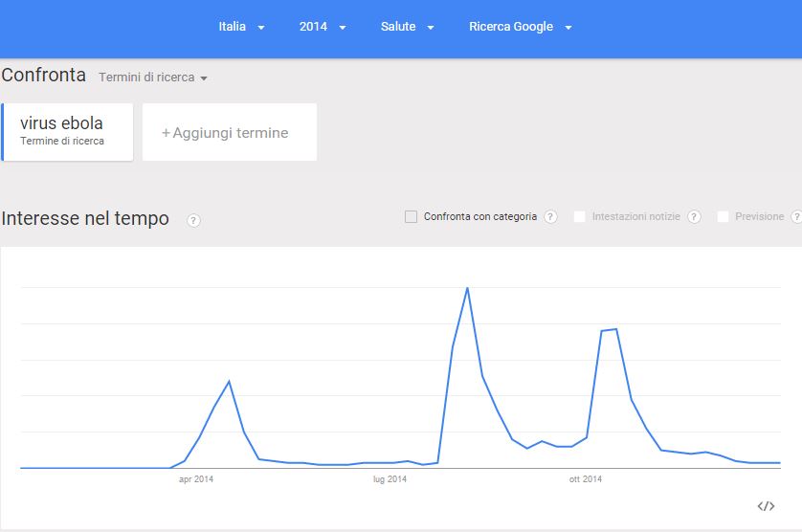Screen dimensions: 802x532
Task: Click help icon beside Confronta con categoria
Action: tap(550, 217)
